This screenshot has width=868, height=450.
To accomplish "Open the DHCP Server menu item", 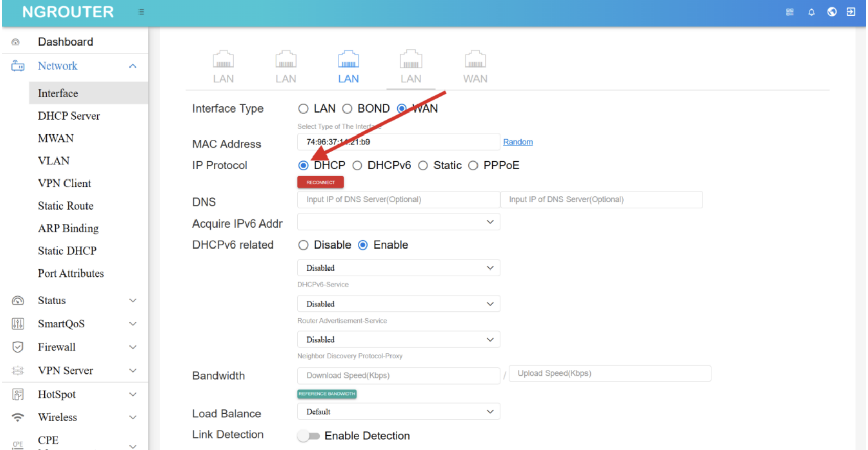I will [x=69, y=116].
